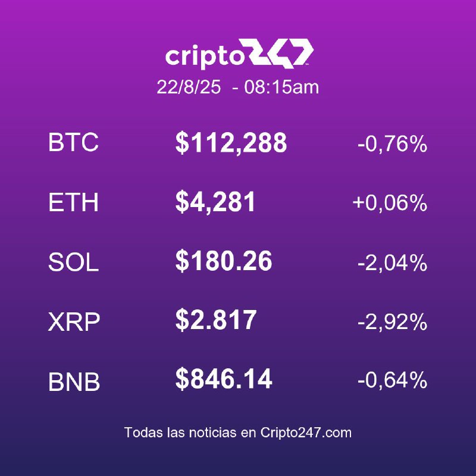Click the 247 emblem in the logo
Screen dimensions: 476x476
click(280, 53)
